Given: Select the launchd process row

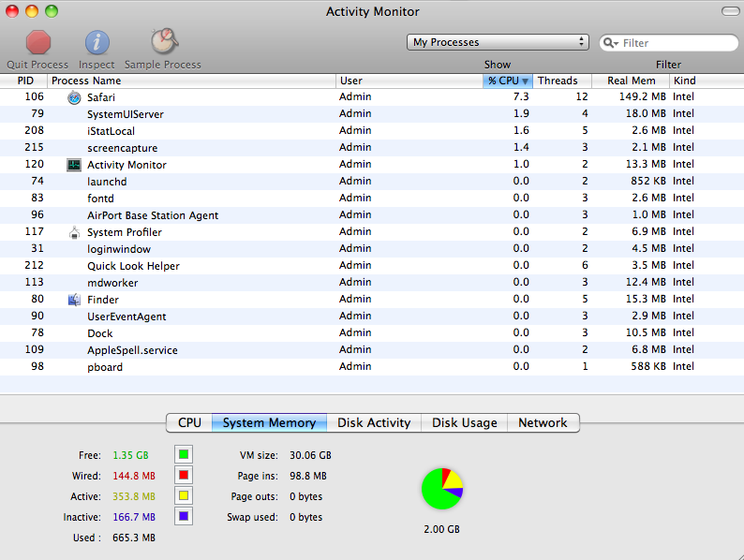Looking at the screenshot, I should 372,182.
